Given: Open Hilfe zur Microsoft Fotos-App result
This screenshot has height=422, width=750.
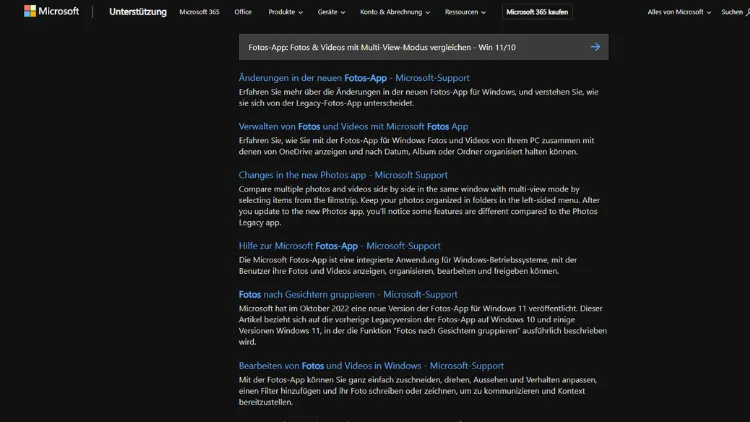Looking at the screenshot, I should point(340,245).
